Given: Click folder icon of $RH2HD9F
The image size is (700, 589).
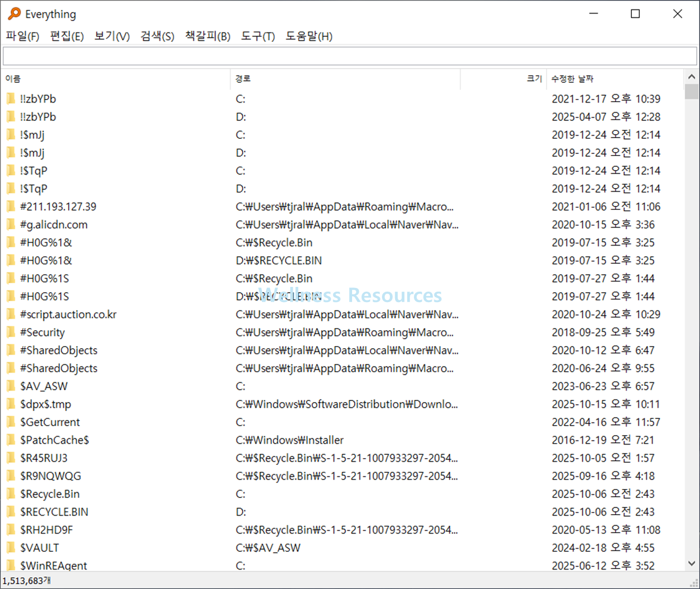Looking at the screenshot, I should click(x=11, y=530).
